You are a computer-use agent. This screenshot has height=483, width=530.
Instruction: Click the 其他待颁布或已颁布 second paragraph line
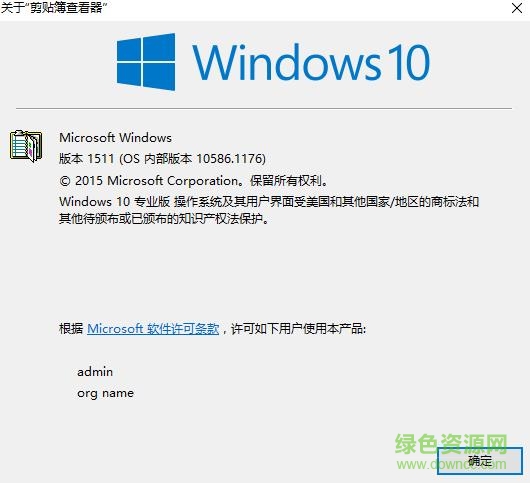164,219
